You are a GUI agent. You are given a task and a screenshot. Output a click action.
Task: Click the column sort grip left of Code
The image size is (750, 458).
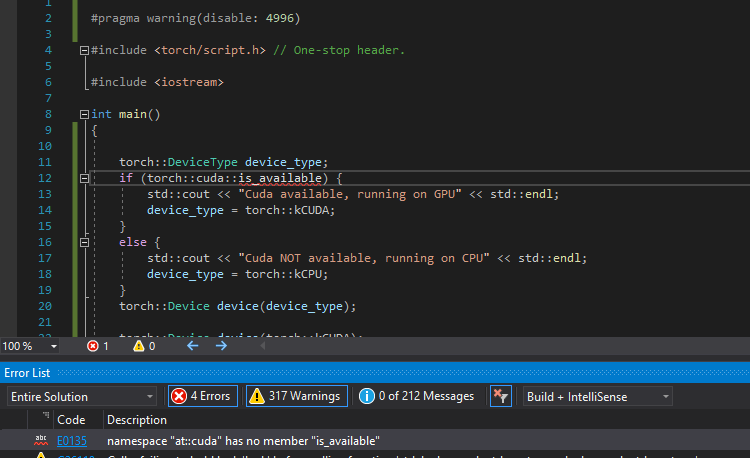(46, 415)
